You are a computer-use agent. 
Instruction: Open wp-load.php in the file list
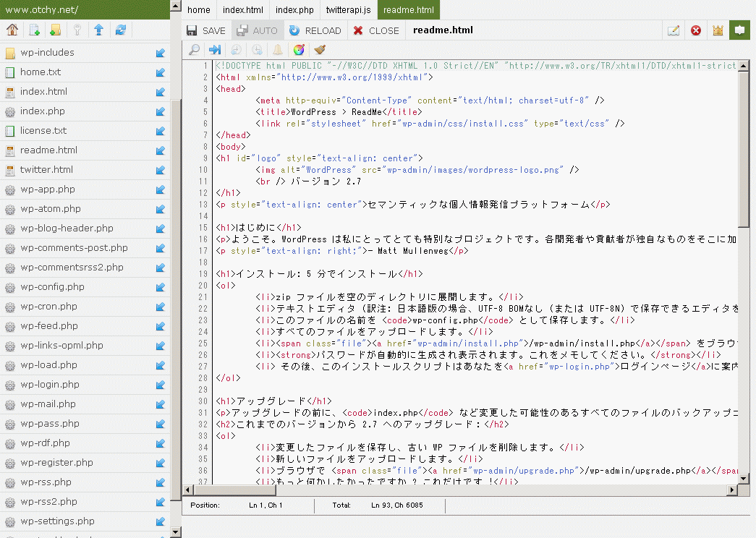point(48,365)
